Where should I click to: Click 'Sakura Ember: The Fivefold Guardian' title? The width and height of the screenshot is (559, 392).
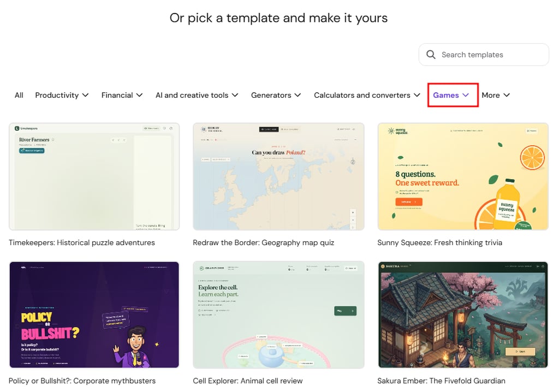click(x=441, y=381)
